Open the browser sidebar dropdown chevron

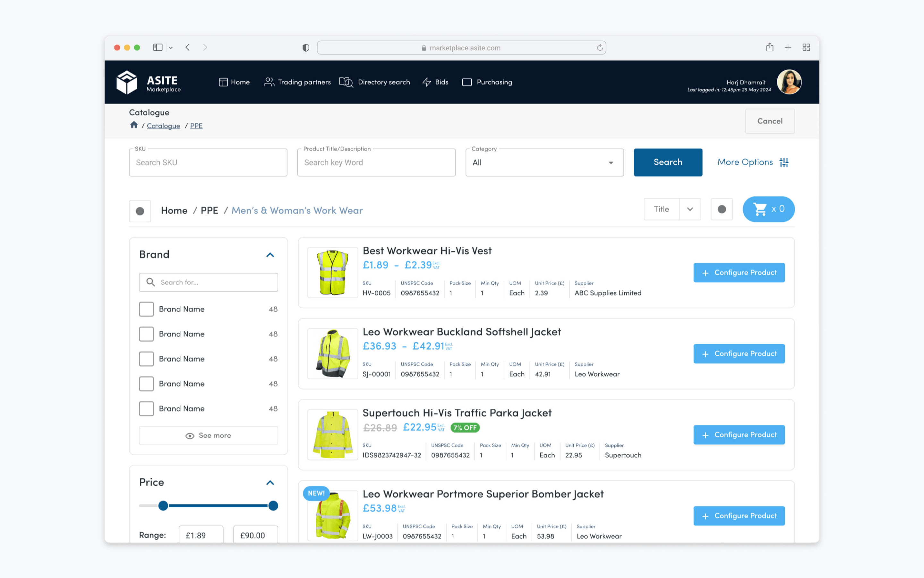pyautogui.click(x=171, y=48)
